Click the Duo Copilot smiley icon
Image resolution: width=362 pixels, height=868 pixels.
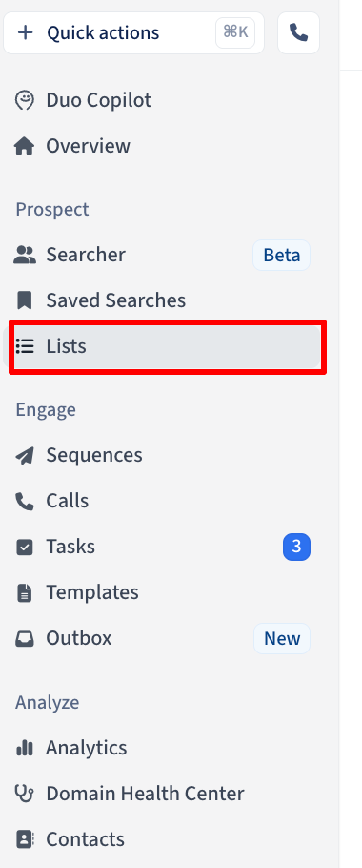click(25, 101)
